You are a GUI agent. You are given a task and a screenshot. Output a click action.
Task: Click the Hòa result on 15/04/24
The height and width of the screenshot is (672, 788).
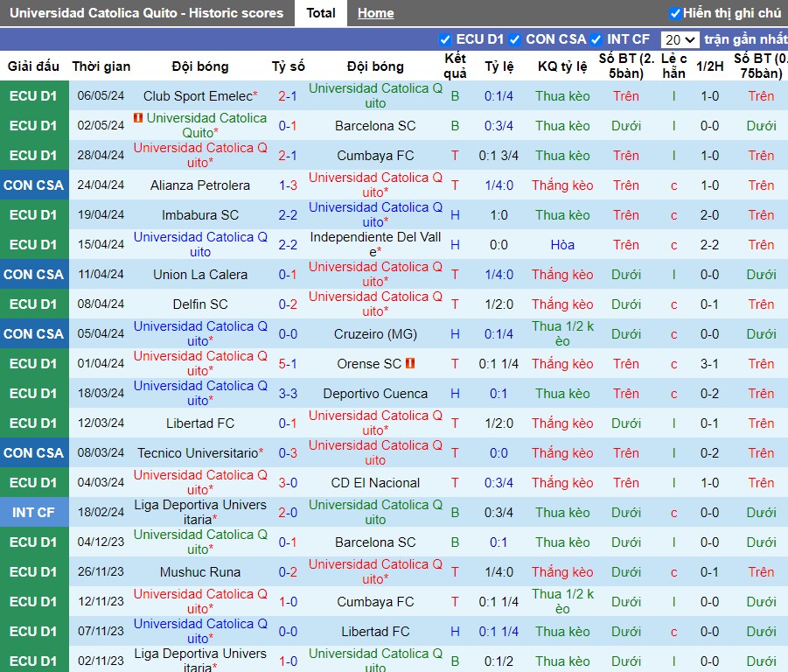pyautogui.click(x=562, y=244)
